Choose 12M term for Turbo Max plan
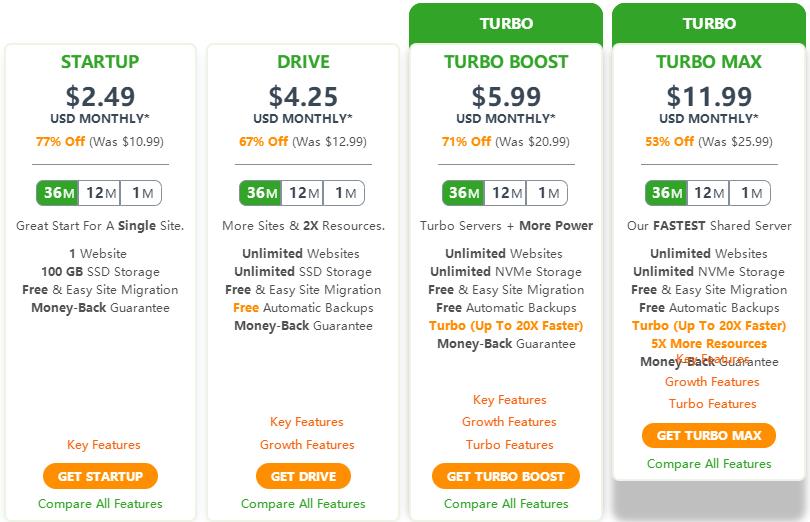810x522 pixels. pyautogui.click(x=709, y=193)
